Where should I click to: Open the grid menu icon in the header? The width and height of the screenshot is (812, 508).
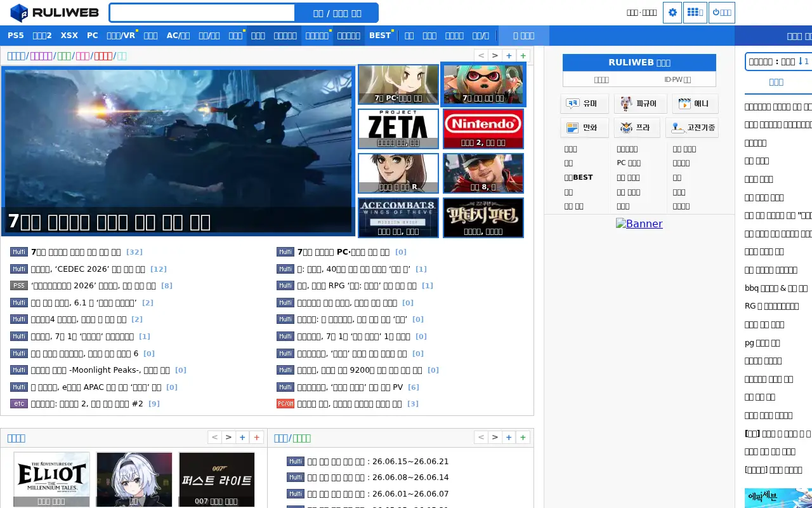pos(695,13)
